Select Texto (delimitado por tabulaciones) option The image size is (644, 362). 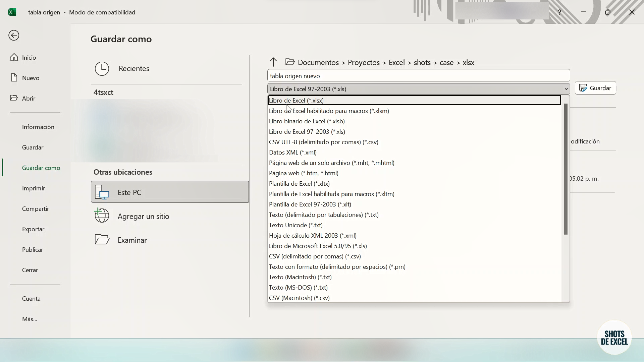pos(414,215)
